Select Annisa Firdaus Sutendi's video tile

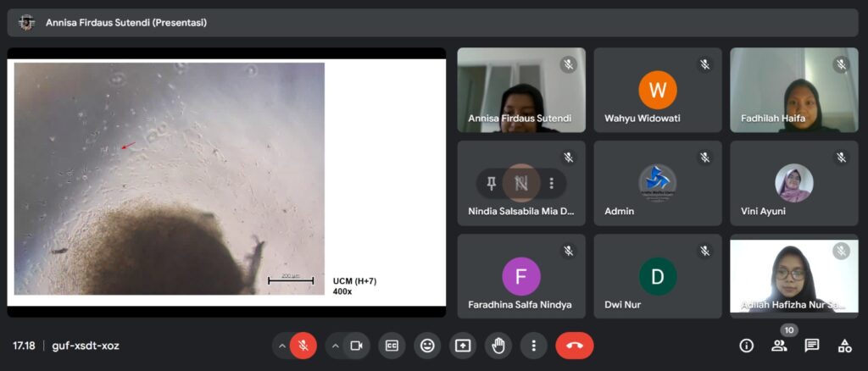[x=521, y=90]
